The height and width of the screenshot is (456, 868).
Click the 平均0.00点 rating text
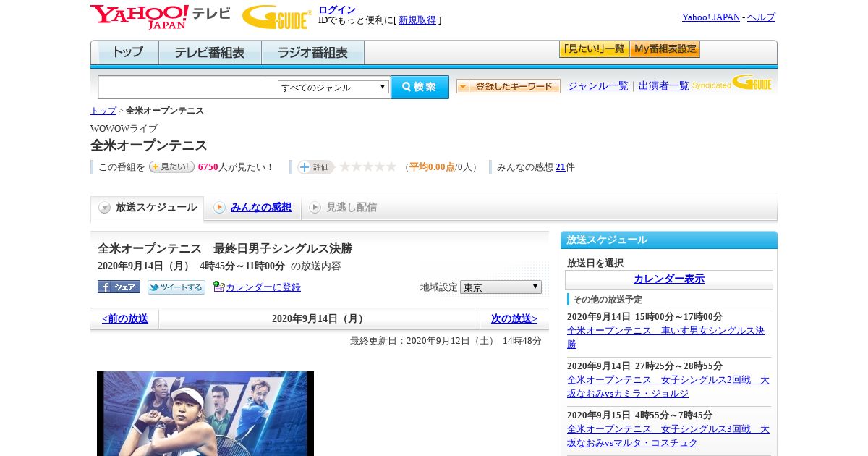433,167
